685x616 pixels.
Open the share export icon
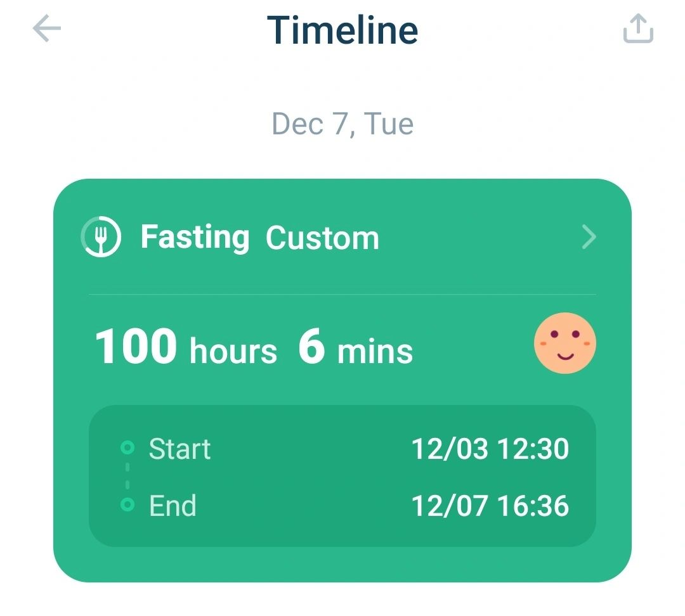(x=638, y=29)
